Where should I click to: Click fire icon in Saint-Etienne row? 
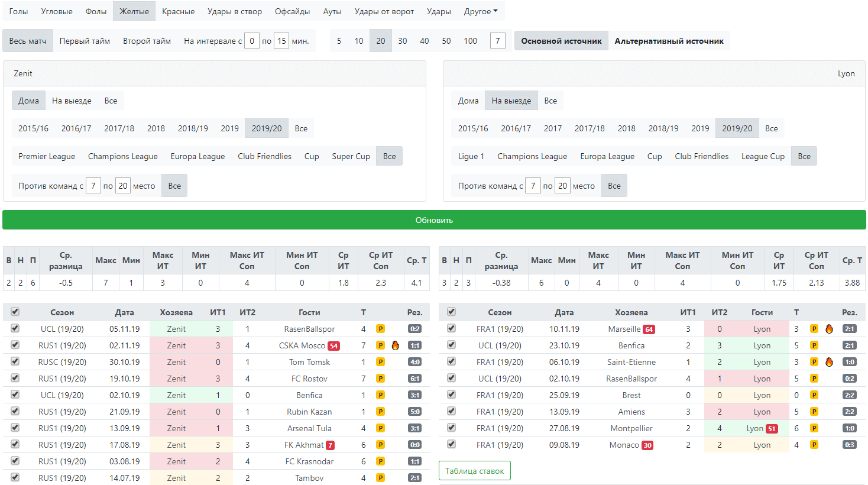coord(829,362)
